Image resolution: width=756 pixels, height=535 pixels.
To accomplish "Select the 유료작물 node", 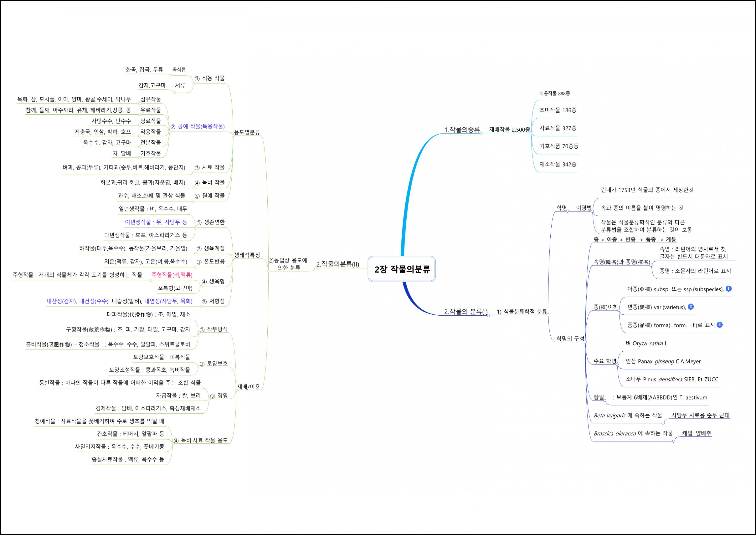I will pos(151,110).
